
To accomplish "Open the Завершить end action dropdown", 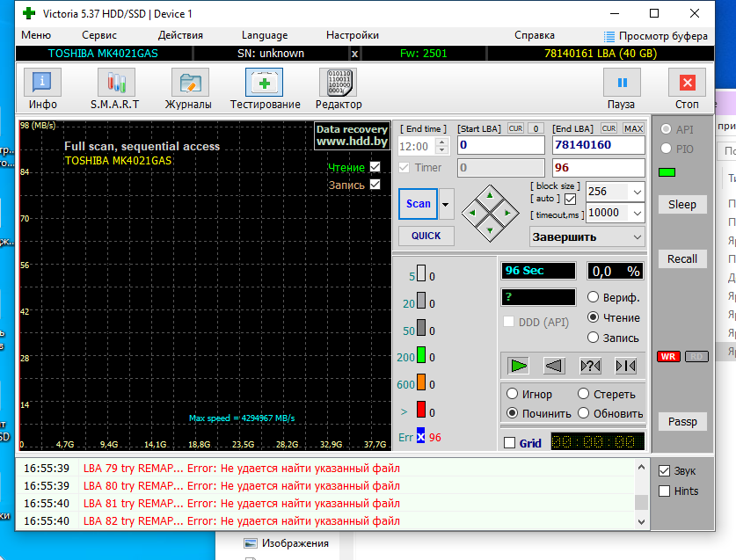I will pos(587,237).
